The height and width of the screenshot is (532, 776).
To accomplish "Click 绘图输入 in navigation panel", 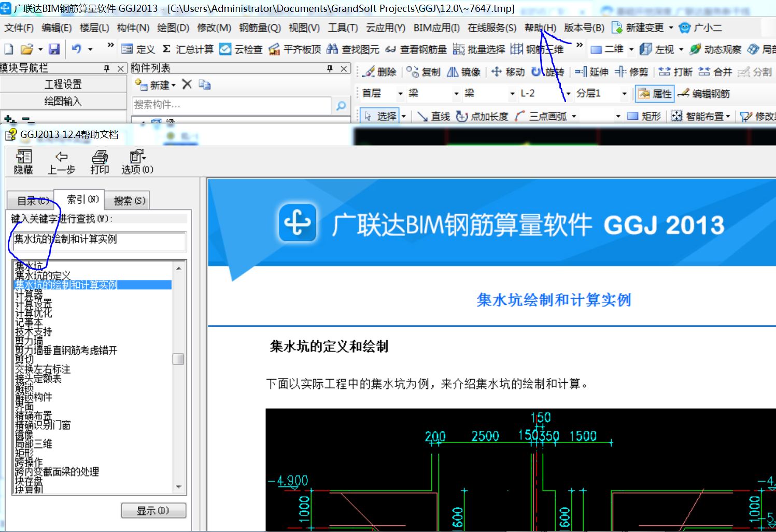I will tap(63, 101).
